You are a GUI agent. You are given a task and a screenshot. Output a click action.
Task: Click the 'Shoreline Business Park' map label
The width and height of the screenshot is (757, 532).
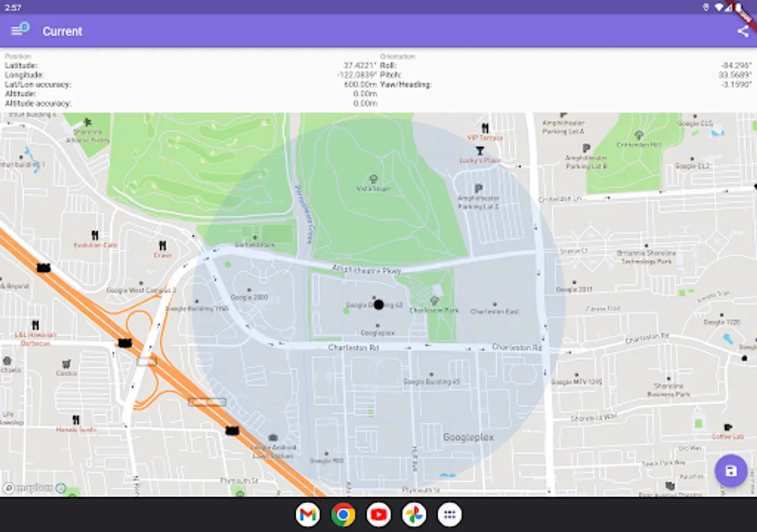point(668,390)
